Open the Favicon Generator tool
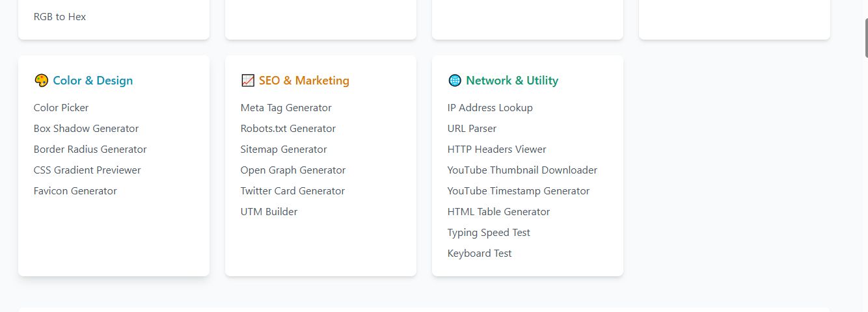 (x=75, y=191)
